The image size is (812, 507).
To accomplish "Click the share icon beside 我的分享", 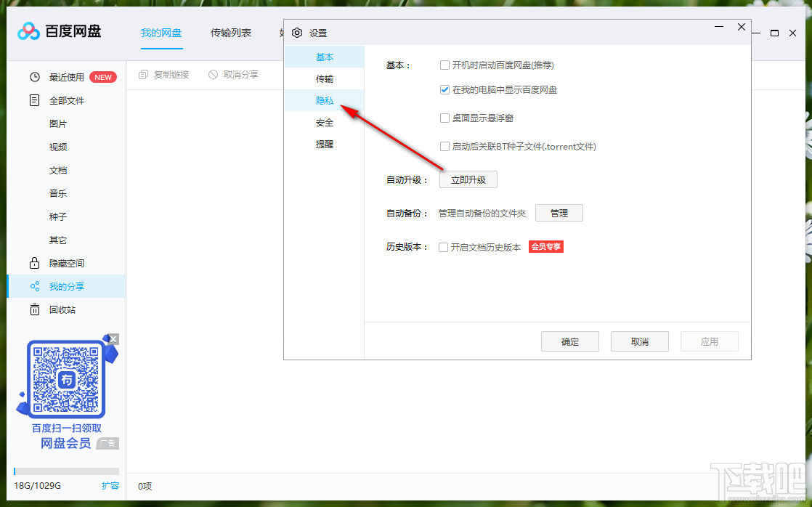I will pyautogui.click(x=35, y=286).
